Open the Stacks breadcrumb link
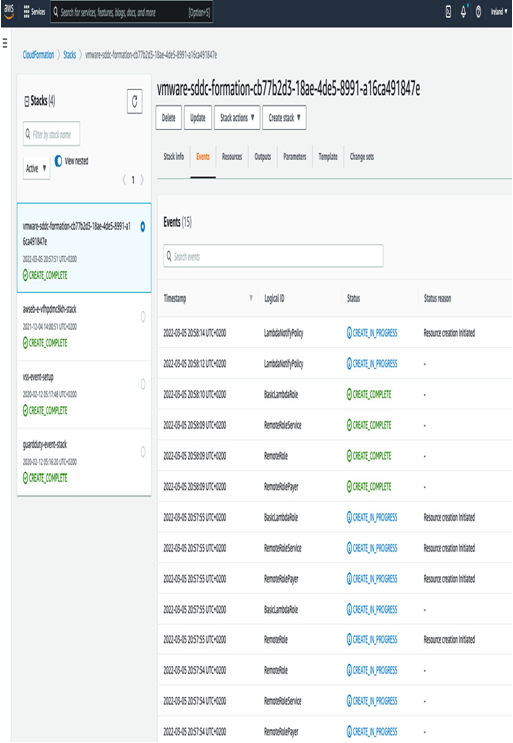This screenshot has width=513, height=743. tap(70, 55)
